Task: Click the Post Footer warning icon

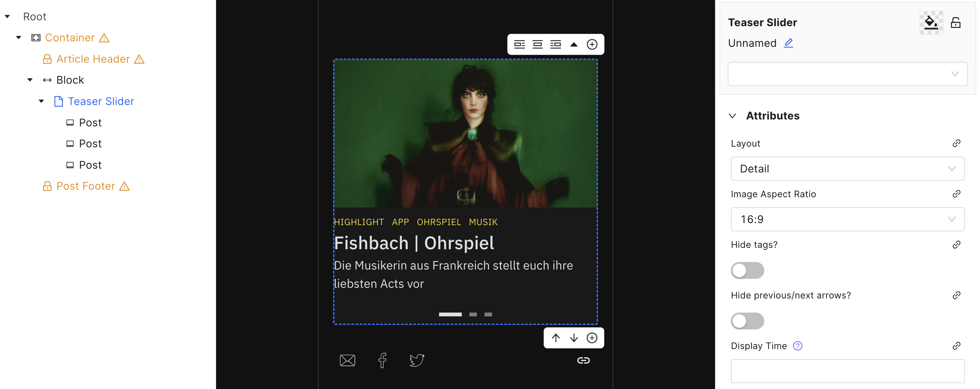Action: 125,186
